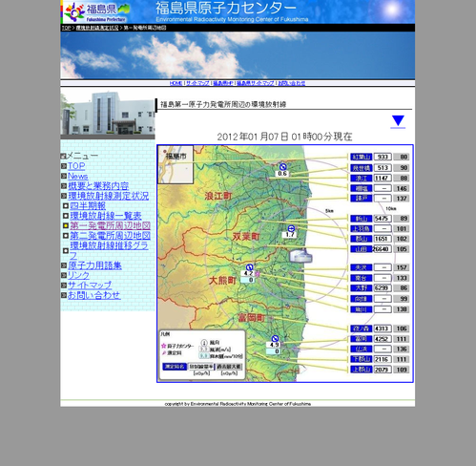Image resolution: width=476 pixels, height=466 pixels.
Task: Open 環境放射線推移グラフ submenu link
Action: (x=109, y=250)
